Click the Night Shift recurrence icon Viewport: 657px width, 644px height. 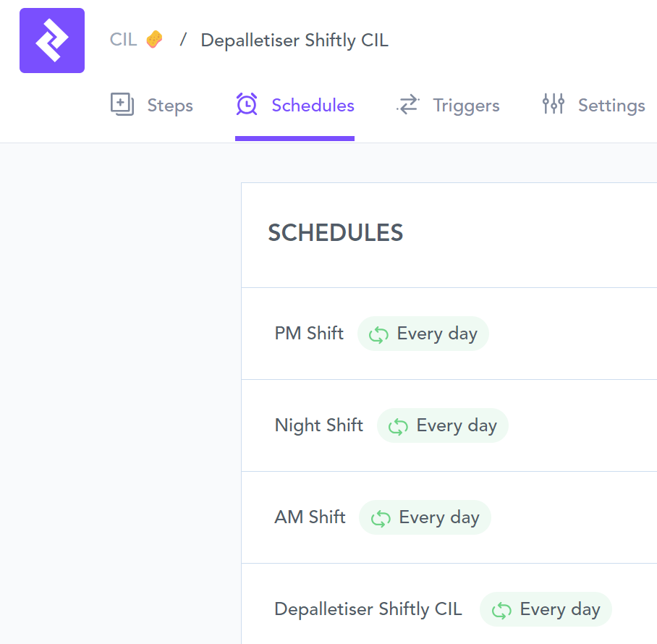(398, 426)
